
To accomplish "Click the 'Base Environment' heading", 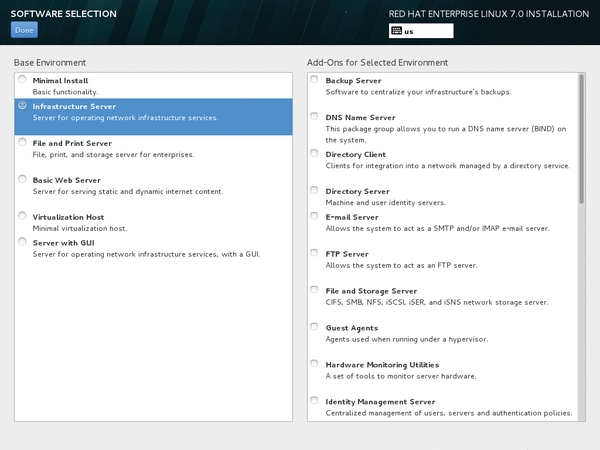I will [50, 63].
